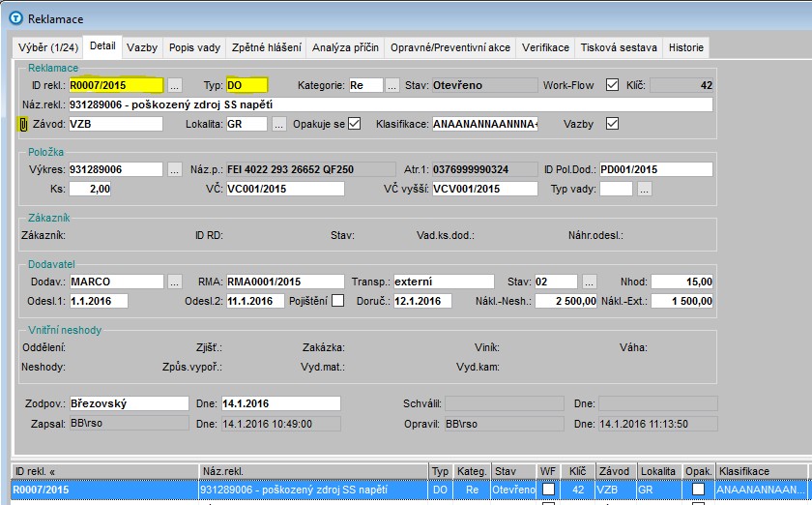Click the Ks quantity field 2,00
The width and height of the screenshot is (812, 505).
[90, 189]
